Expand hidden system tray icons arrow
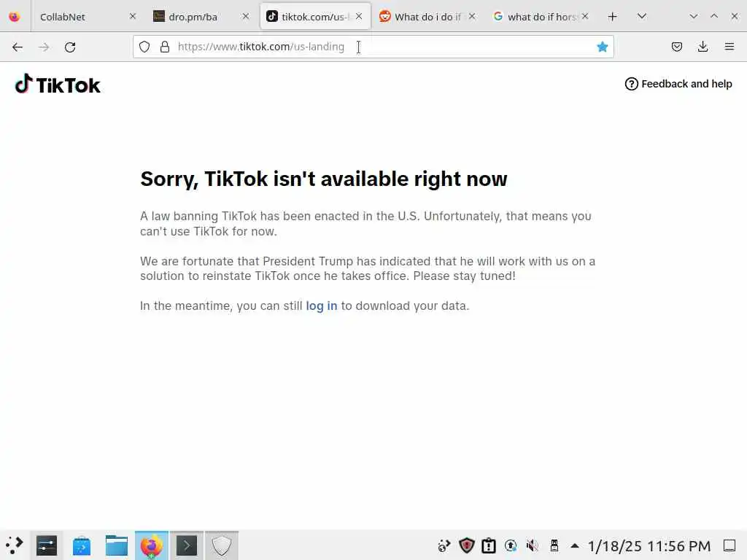This screenshot has width=747, height=560. [x=575, y=545]
